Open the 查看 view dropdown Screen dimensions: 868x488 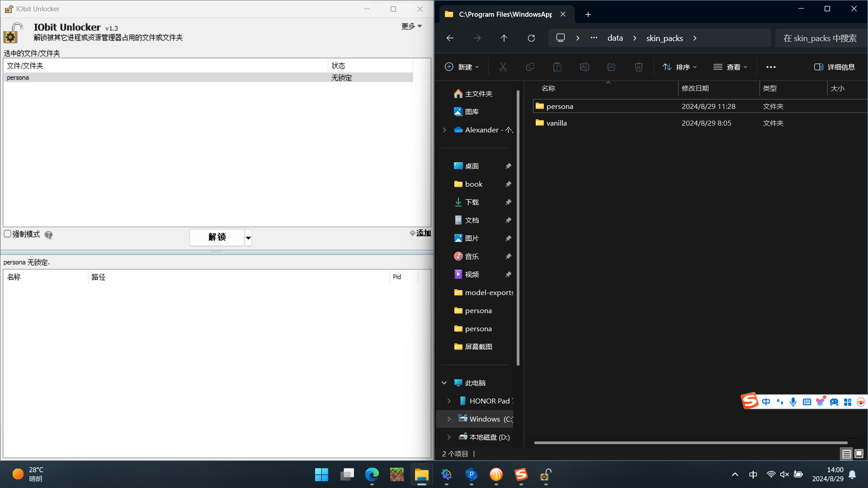[730, 67]
